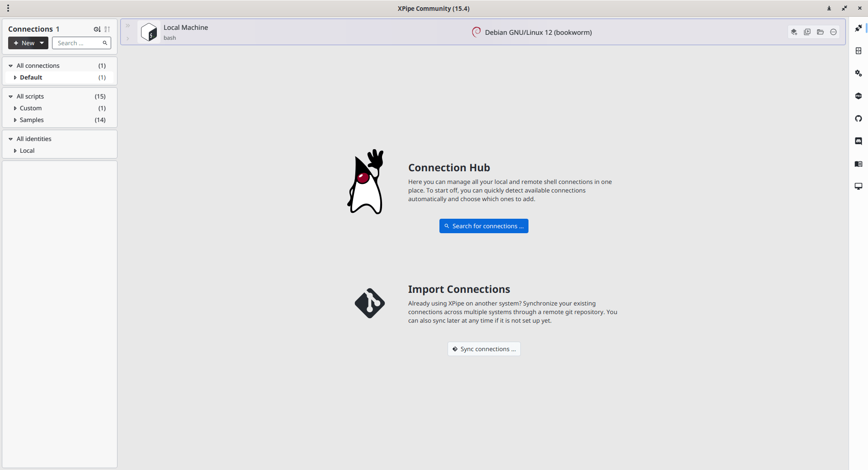
Task: Open settings gears icon in sidebar
Action: 858,73
